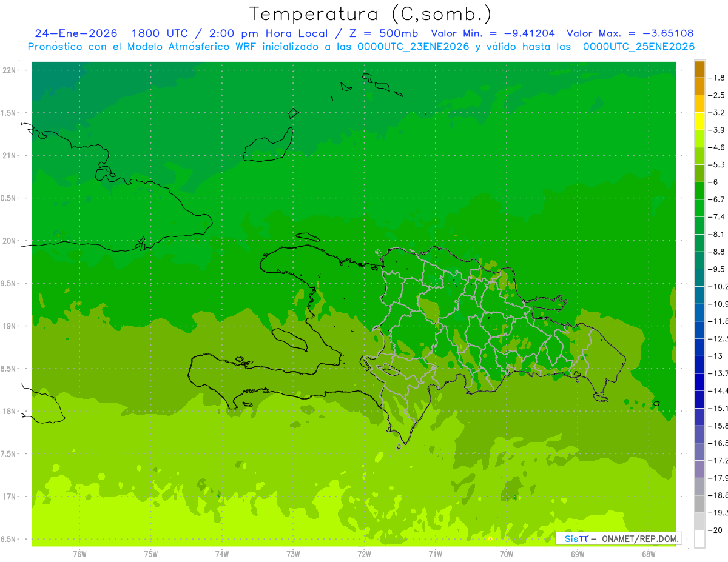Click the '20N' latitude label

click(x=9, y=241)
